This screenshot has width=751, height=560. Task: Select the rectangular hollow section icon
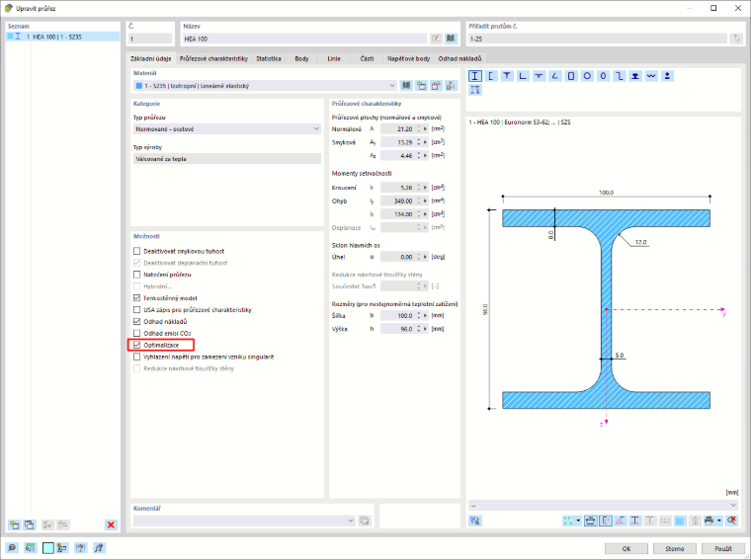tap(571, 76)
